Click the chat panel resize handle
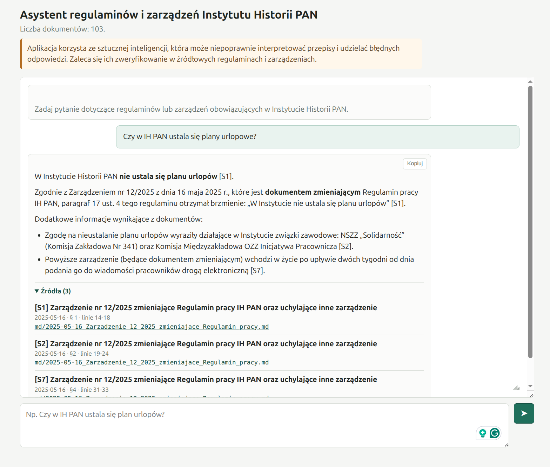Screen dimensions: 550x467 (x=531, y=395)
